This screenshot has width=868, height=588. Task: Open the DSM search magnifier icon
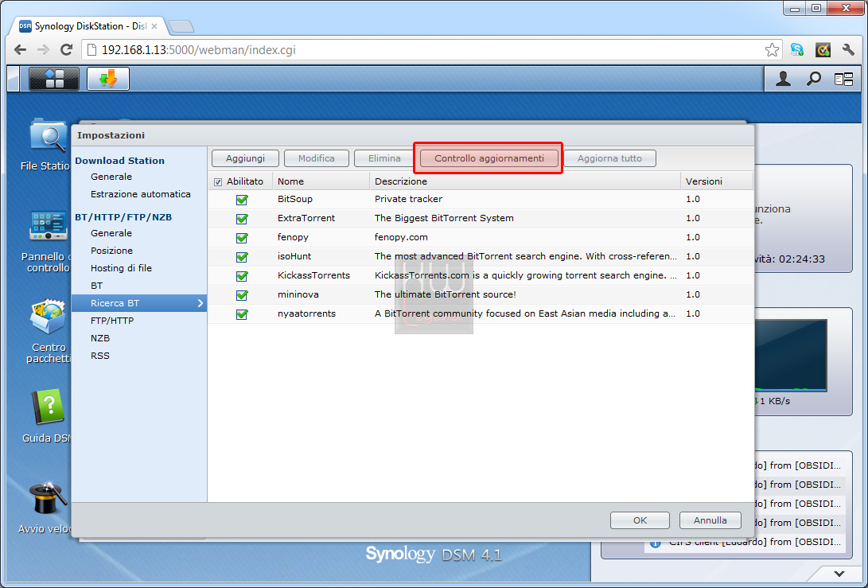813,79
